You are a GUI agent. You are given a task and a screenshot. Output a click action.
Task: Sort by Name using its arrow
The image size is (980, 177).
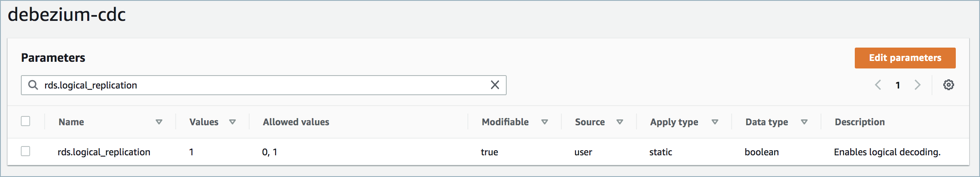click(159, 122)
